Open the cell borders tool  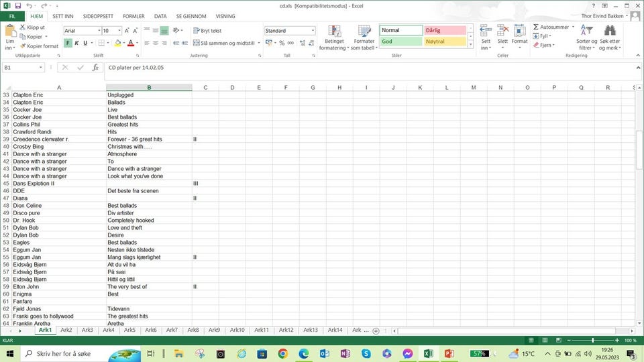tap(101, 43)
